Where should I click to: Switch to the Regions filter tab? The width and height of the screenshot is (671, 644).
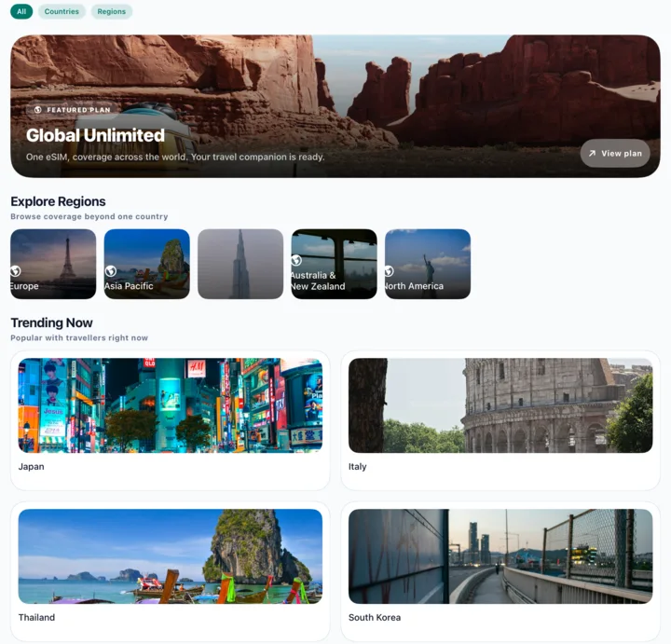click(x=111, y=11)
